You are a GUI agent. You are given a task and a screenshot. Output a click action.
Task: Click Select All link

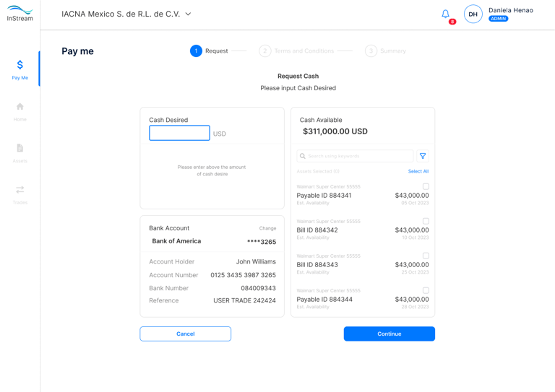418,171
